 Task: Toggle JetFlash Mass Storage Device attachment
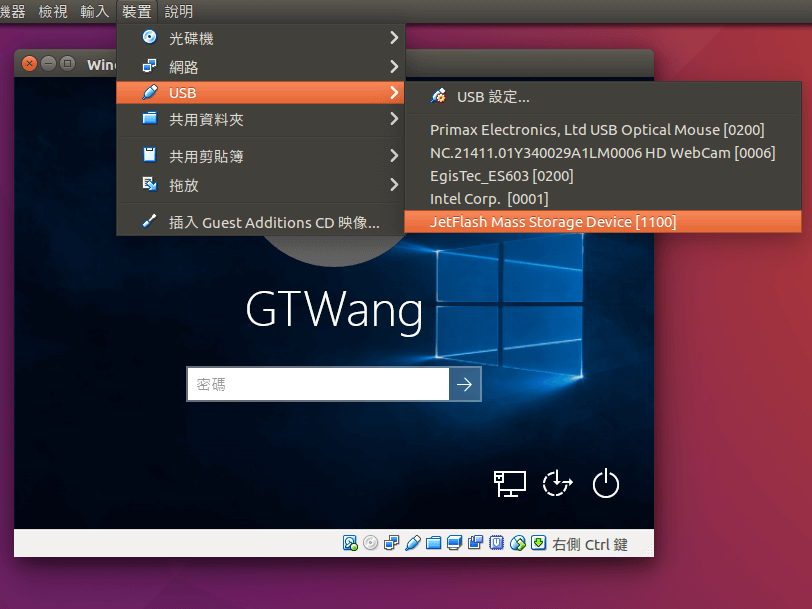(552, 222)
